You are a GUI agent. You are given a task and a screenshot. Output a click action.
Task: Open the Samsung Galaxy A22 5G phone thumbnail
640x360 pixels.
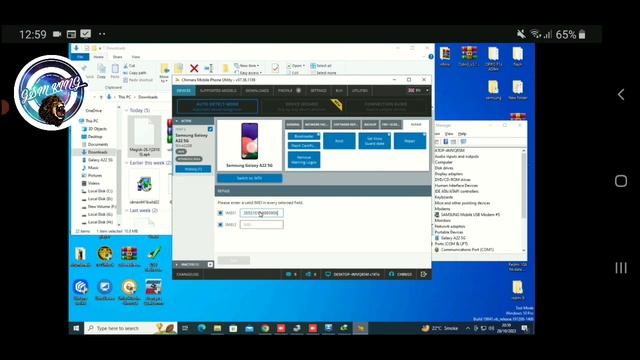tap(249, 141)
